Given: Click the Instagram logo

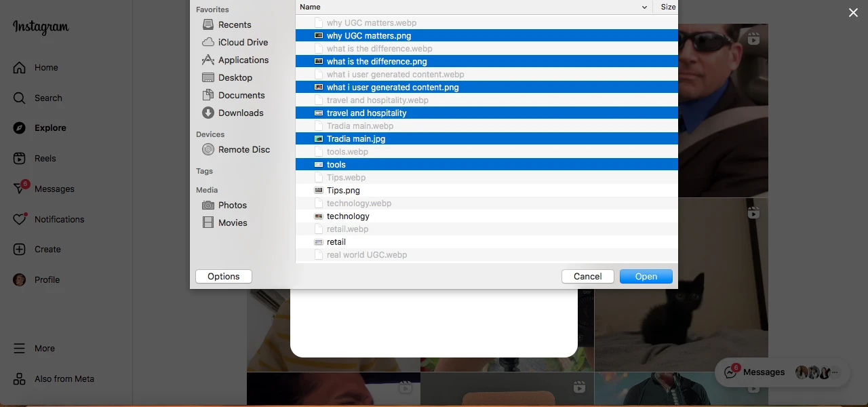Looking at the screenshot, I should click(41, 28).
